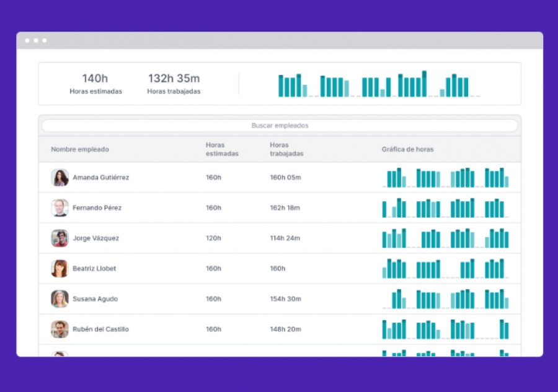Open Amanda Gutiérrez's hours bar chart
The image size is (558, 392).
point(446,177)
